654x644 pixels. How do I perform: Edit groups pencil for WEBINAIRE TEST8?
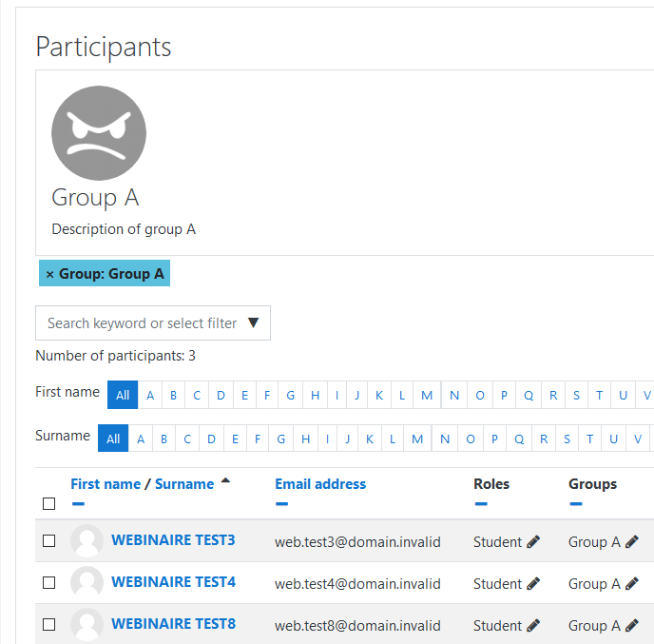tap(631, 625)
